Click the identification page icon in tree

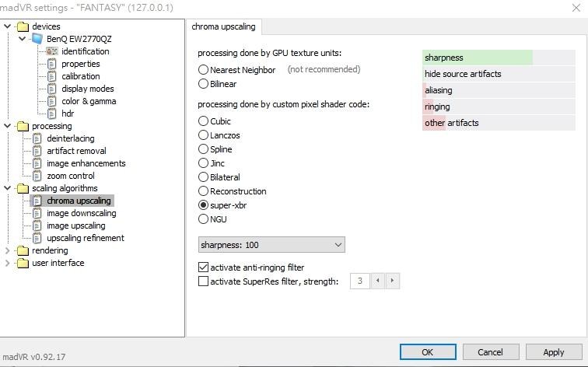tap(52, 51)
